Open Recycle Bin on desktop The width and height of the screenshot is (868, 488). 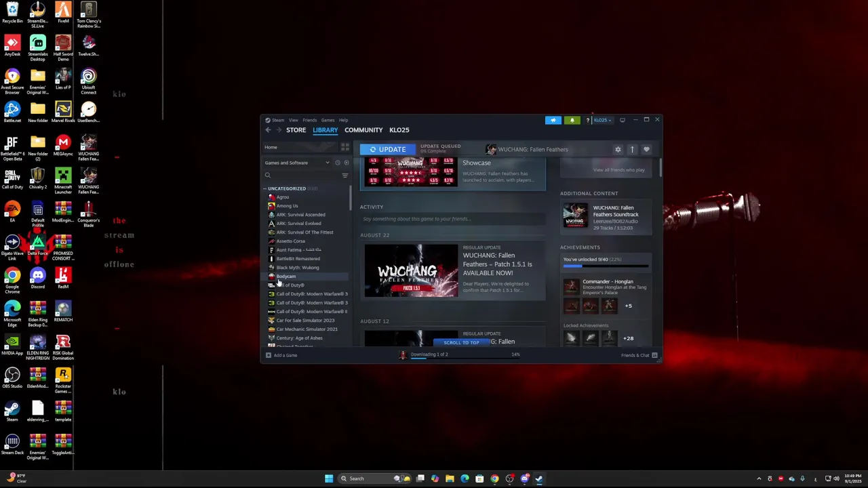[12, 12]
